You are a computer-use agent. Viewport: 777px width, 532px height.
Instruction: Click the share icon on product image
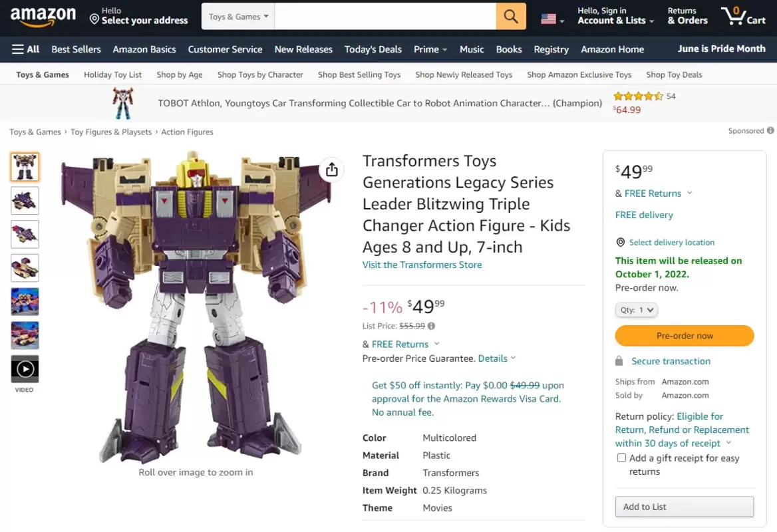(x=331, y=170)
